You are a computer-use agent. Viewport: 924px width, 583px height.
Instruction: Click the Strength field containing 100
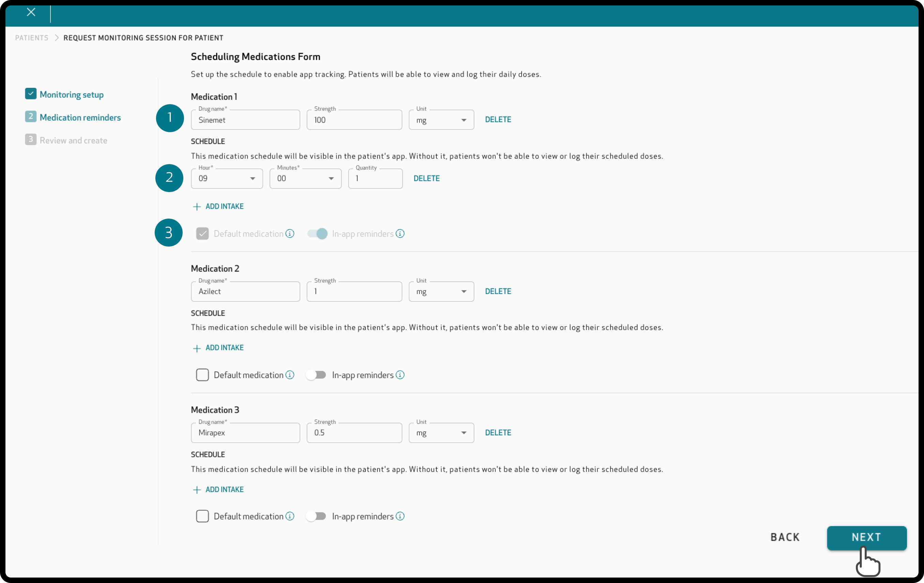354,120
